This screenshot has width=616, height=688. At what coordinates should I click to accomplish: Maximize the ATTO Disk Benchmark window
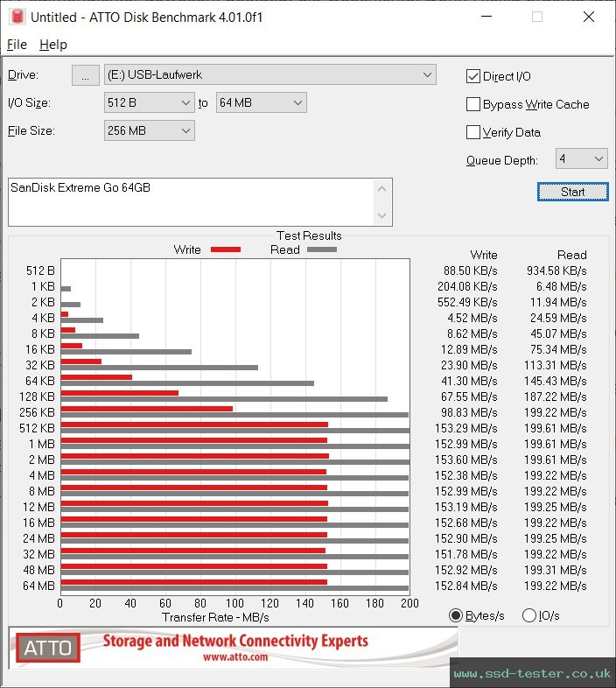537,17
